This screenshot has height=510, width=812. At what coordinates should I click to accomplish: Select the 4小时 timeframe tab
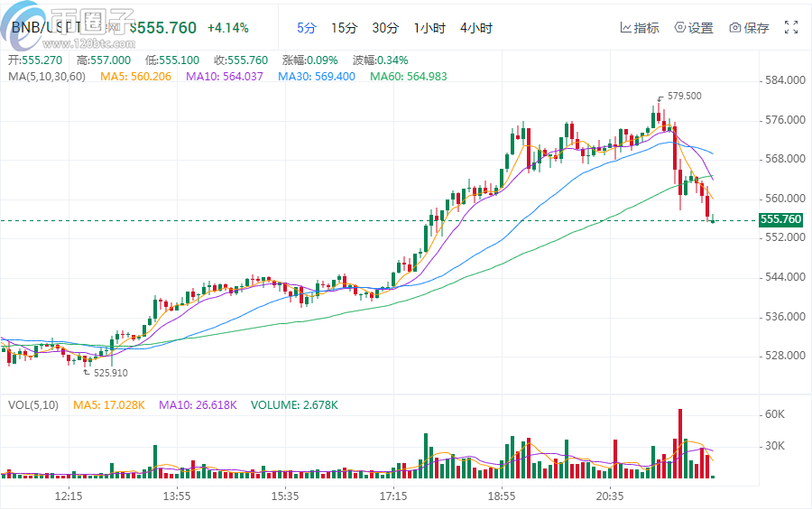coord(475,28)
